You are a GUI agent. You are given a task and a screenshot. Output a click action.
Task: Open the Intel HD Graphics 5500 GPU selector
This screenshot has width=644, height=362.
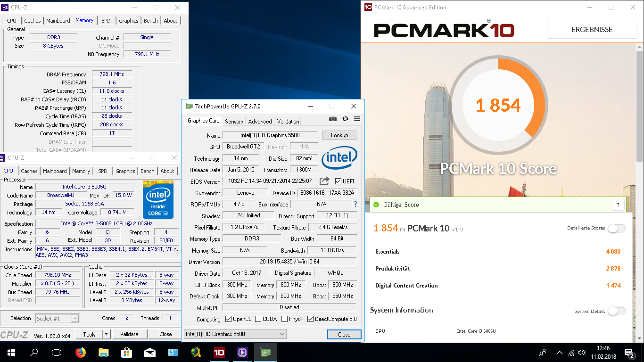[x=235, y=334]
